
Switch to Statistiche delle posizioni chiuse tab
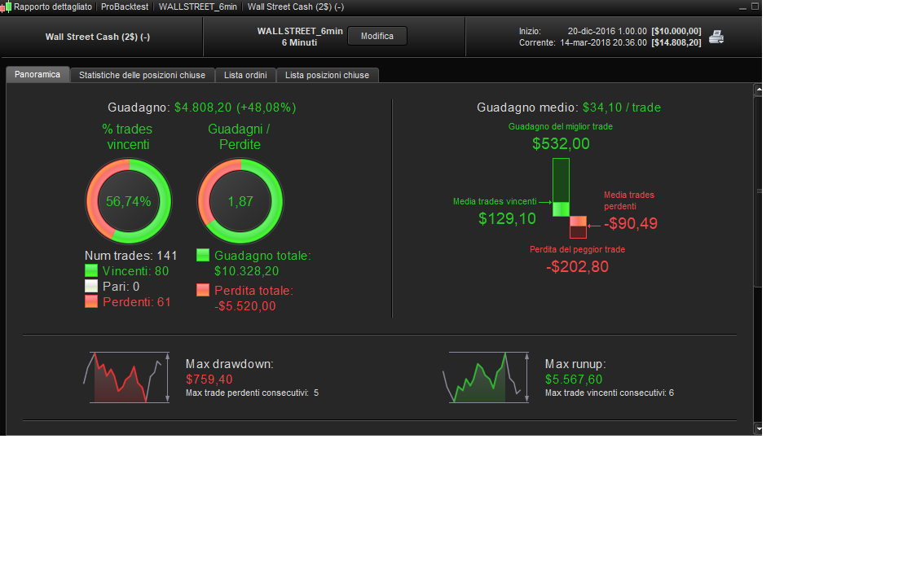click(142, 75)
